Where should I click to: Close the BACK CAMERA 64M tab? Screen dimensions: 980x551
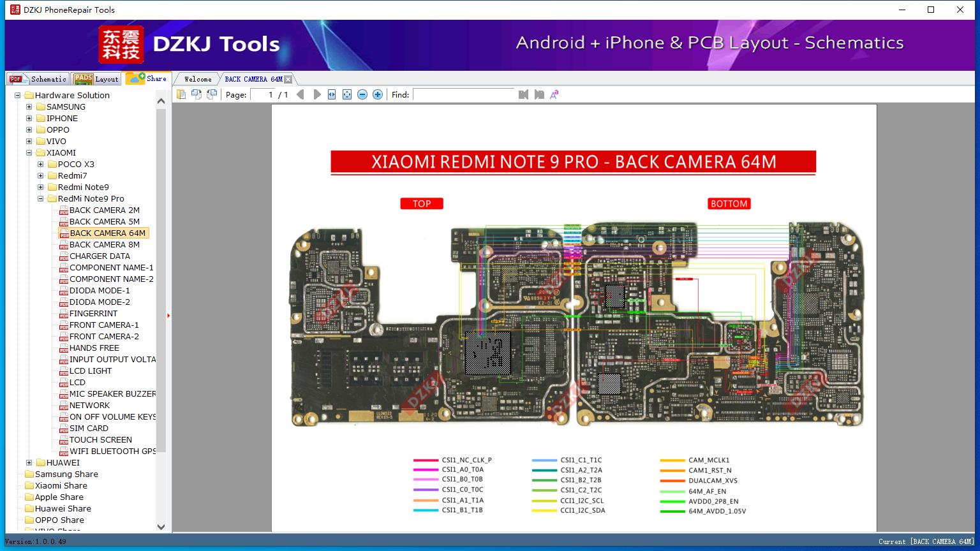[288, 79]
